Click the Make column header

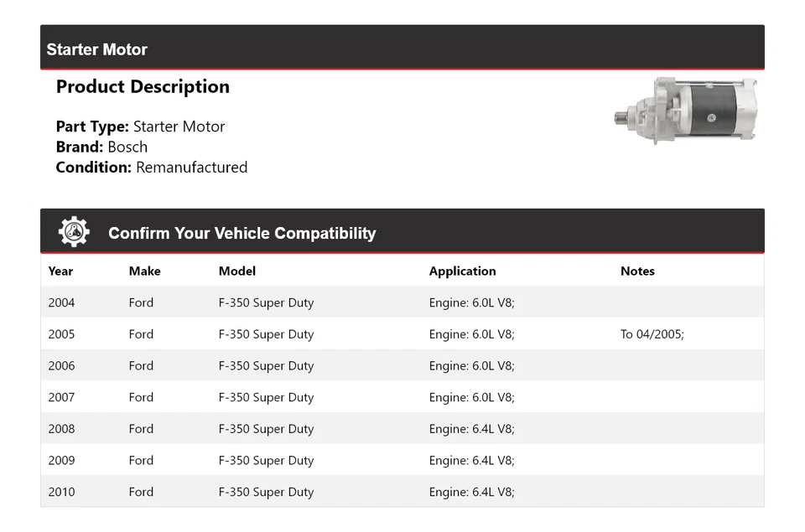(x=144, y=271)
